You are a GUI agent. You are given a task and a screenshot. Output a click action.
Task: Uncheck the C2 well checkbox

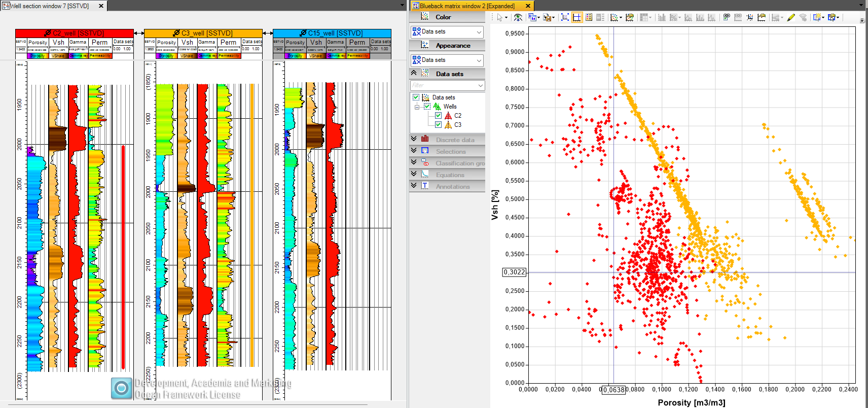(x=439, y=116)
